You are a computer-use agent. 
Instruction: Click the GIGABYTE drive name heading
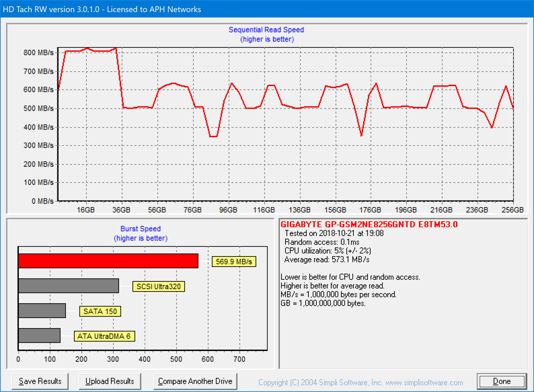pyautogui.click(x=368, y=224)
